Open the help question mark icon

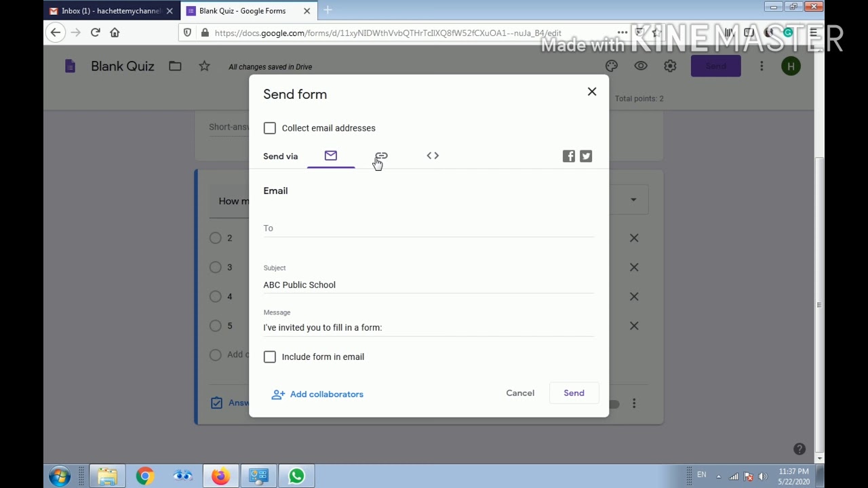click(800, 449)
